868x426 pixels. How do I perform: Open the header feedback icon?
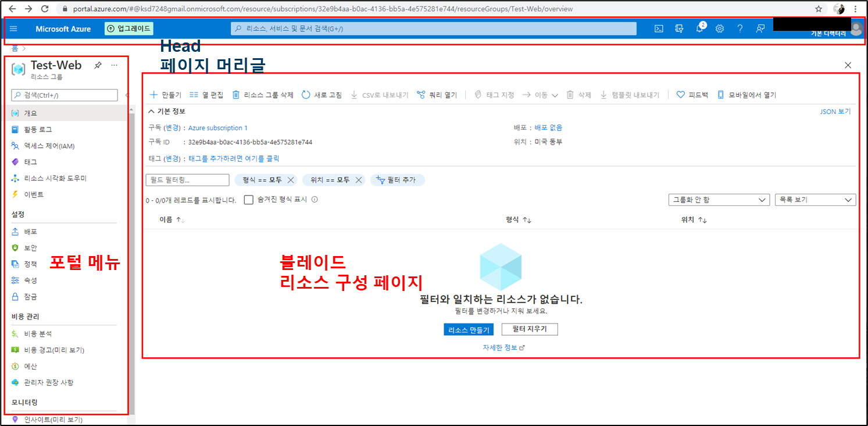[x=760, y=29]
